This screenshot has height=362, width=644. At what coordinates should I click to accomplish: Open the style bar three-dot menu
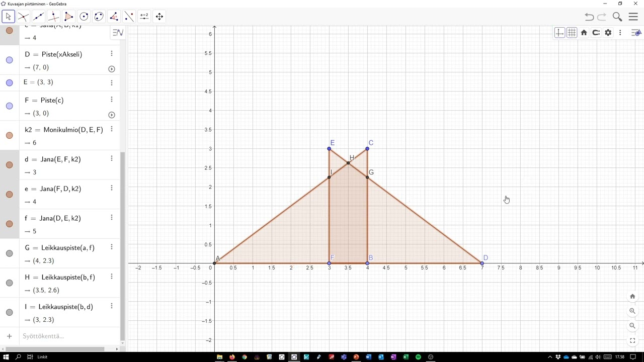[620, 33]
